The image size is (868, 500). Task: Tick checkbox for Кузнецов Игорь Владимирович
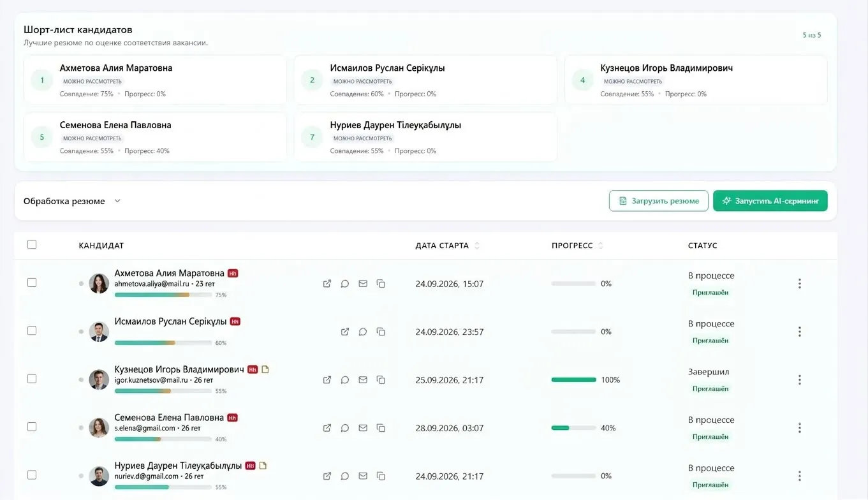pos(32,379)
